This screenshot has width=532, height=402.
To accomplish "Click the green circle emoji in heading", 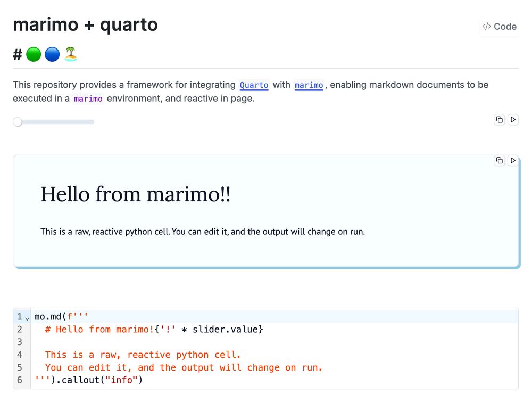I will [34, 54].
